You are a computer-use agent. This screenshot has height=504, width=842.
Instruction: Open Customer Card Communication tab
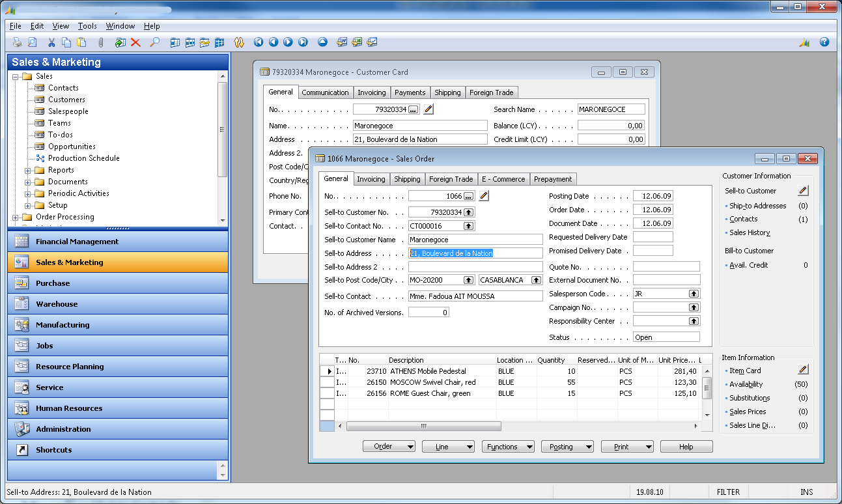[x=325, y=92]
